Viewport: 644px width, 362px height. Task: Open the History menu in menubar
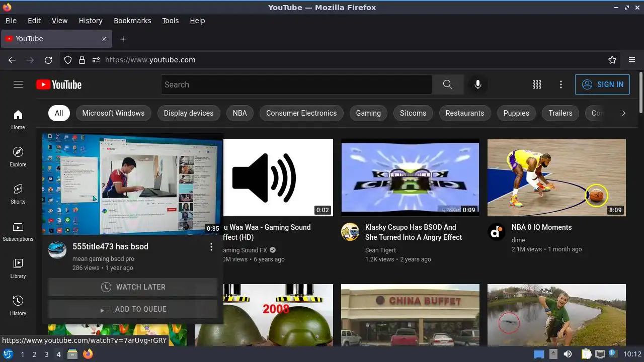click(x=91, y=21)
